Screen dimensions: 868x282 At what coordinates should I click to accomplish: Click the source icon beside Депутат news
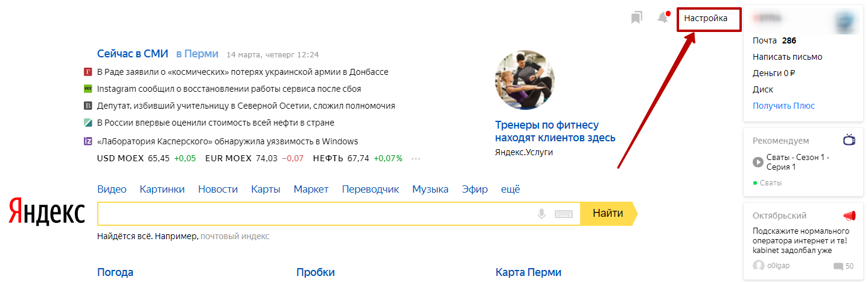click(88, 106)
